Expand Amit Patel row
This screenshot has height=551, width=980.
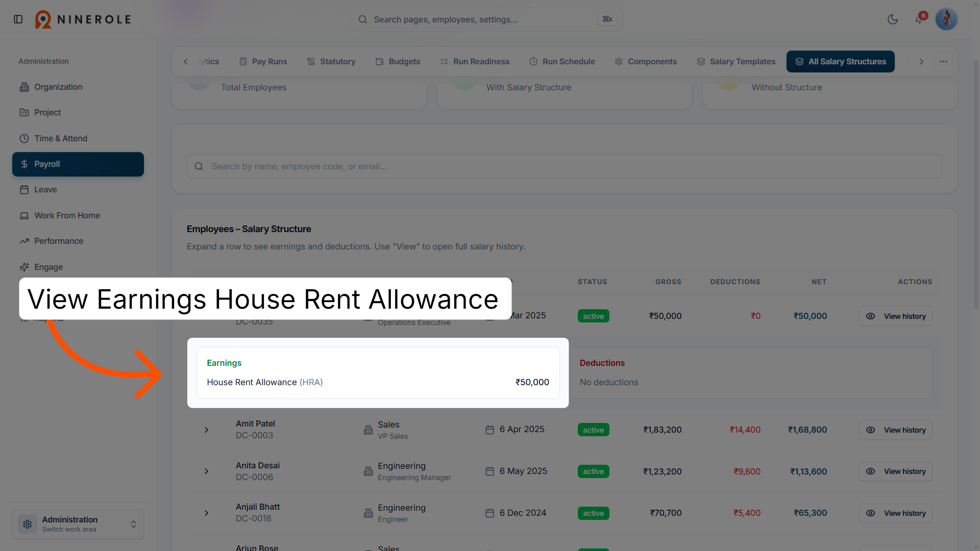click(206, 430)
